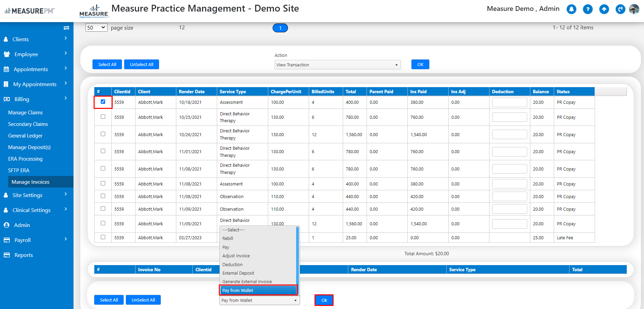The width and height of the screenshot is (644, 309).
Task: Open General Ledger in Billing menu
Action: tap(26, 136)
